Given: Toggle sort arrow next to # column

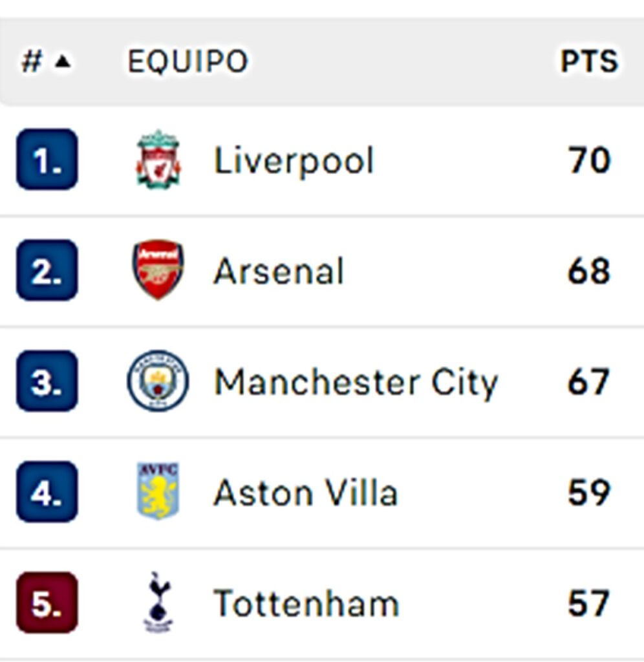Looking at the screenshot, I should (x=63, y=61).
